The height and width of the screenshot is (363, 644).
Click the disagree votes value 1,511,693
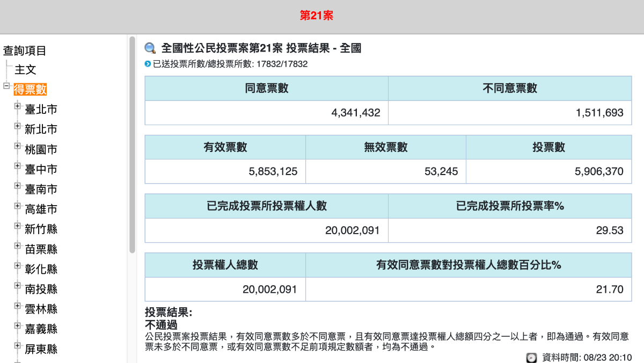(x=599, y=113)
